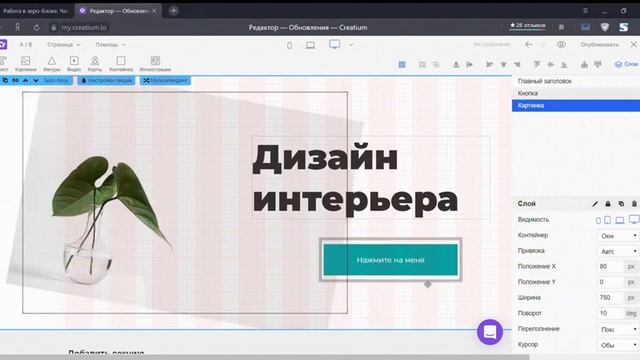Select the Кнопка layer
640x360 pixels.
(x=576, y=93)
